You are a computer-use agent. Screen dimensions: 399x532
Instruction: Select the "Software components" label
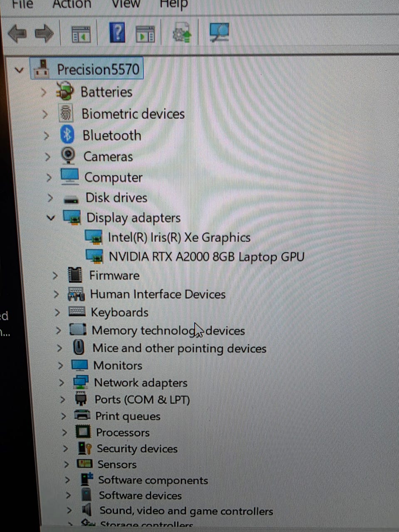click(153, 480)
